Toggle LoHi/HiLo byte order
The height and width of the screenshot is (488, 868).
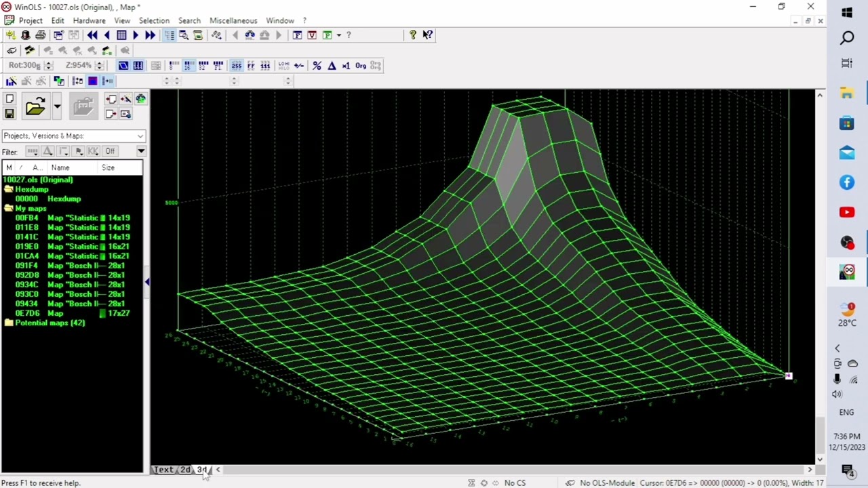(283, 66)
